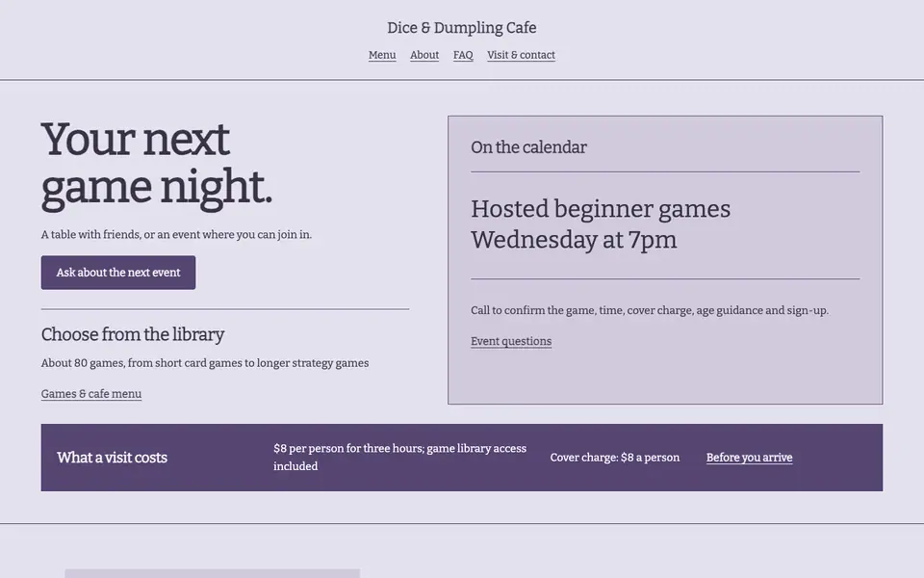Click 'A table with friends' tagline text

click(176, 234)
